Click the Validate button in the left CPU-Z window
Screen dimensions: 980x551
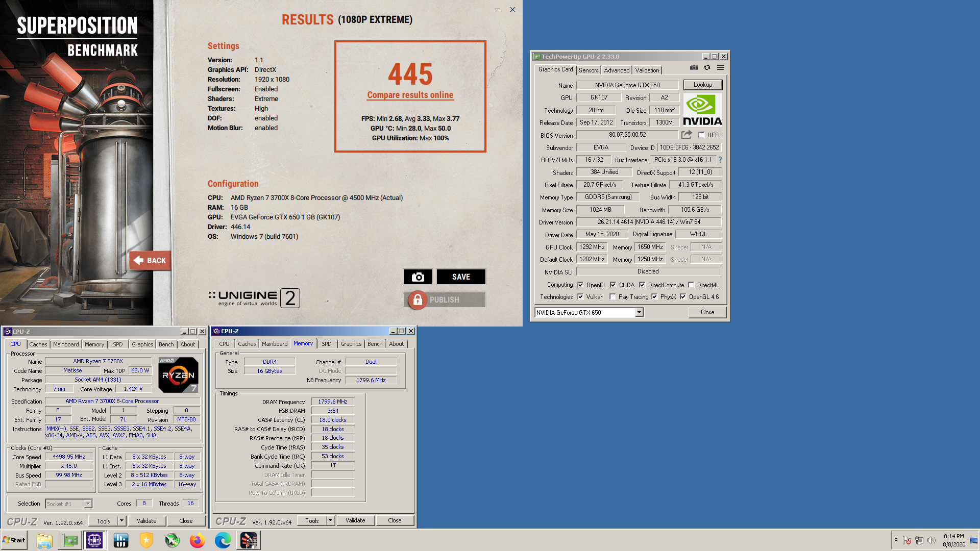point(146,521)
